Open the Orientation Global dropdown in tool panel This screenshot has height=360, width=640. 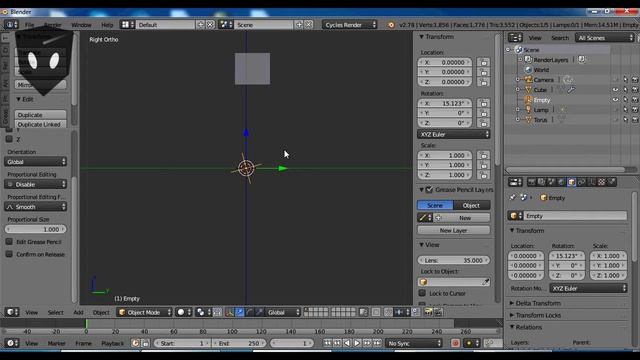click(x=36, y=162)
